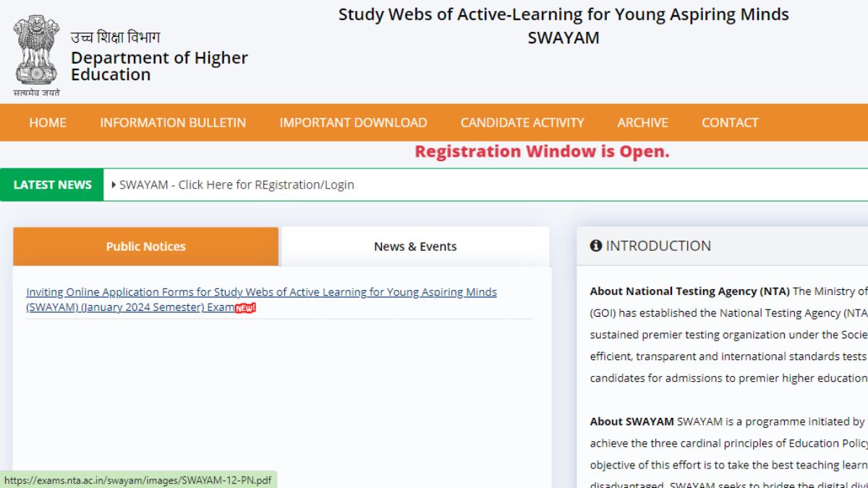The image size is (868, 488).
Task: Click the info icon beside INTRODUCTION
Action: [x=596, y=246]
